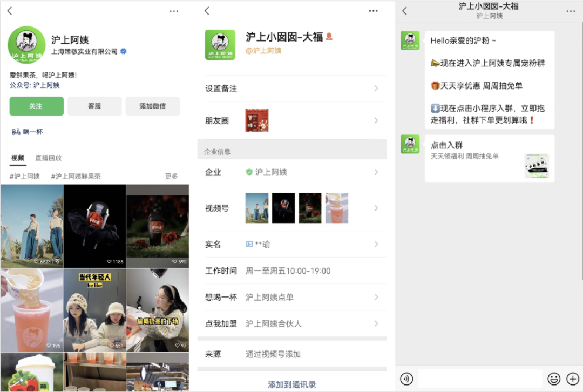Open the peach drink video with 195 likes
Screen dimensions: 583x392
click(32, 310)
